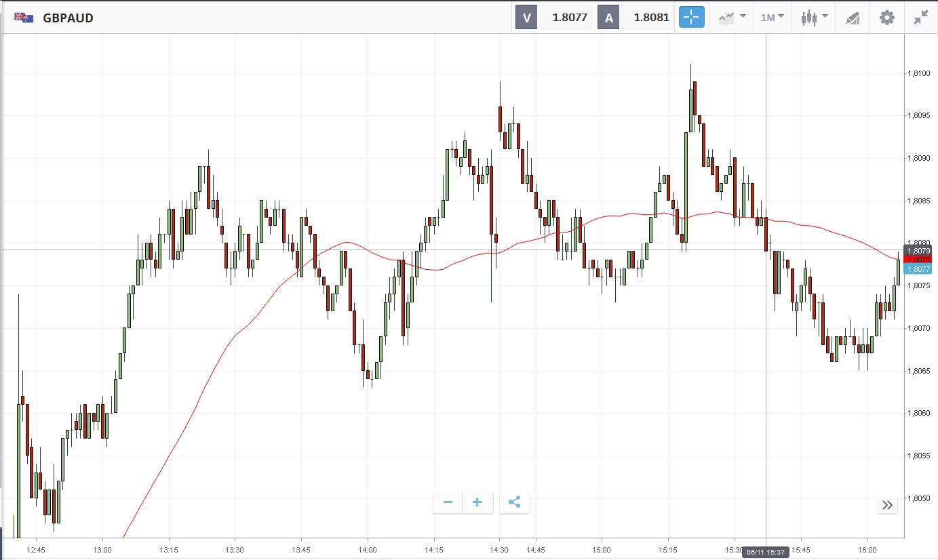Image resolution: width=938 pixels, height=560 pixels.
Task: Click the 1,8060 price axis label
Action: (x=919, y=413)
